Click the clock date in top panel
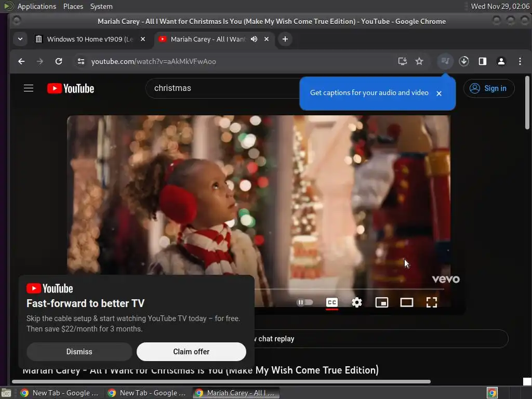Image resolution: width=532 pixels, height=399 pixels. 500,6
